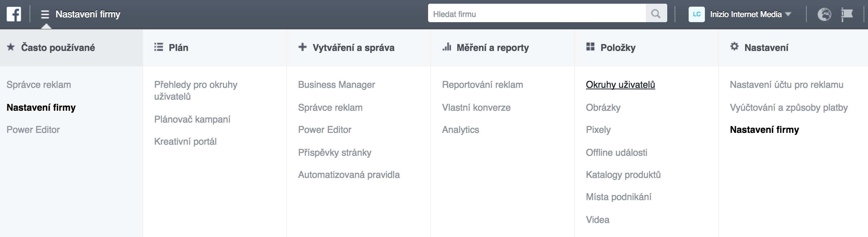
Task: Click the Položky heading text
Action: (618, 47)
